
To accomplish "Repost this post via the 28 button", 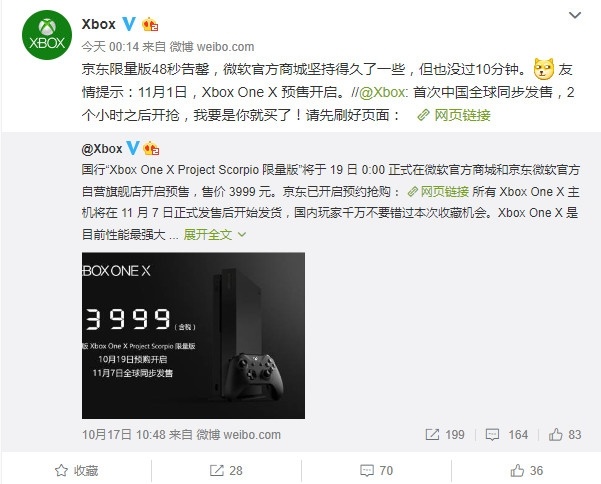I will [226, 471].
